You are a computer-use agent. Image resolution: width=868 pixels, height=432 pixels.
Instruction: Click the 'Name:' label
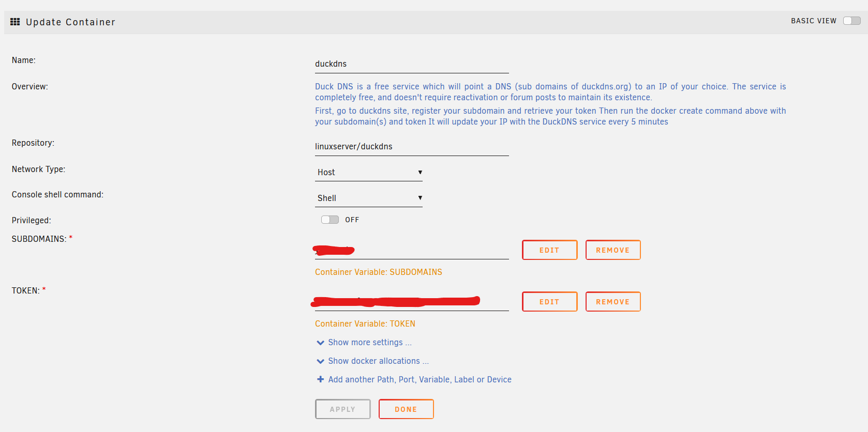tap(23, 60)
